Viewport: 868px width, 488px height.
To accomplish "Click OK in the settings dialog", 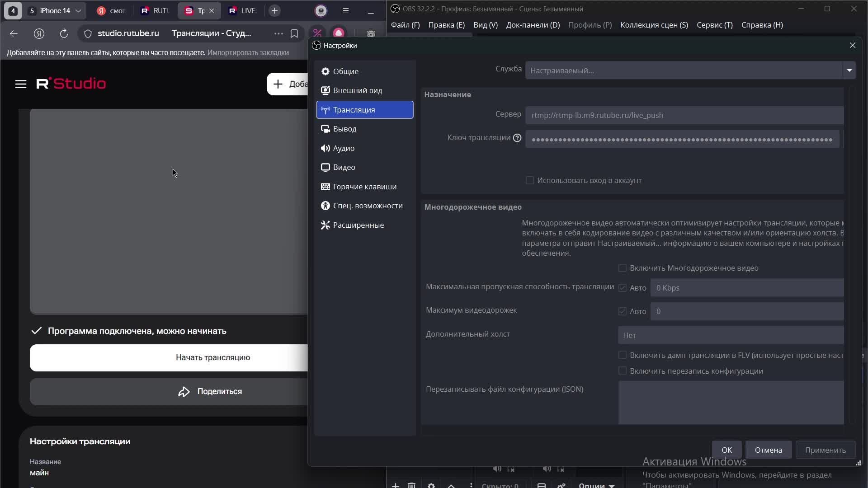I will (x=726, y=450).
